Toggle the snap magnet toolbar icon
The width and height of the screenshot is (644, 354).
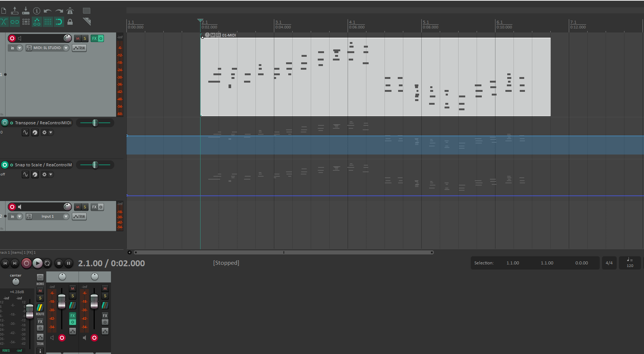point(59,22)
